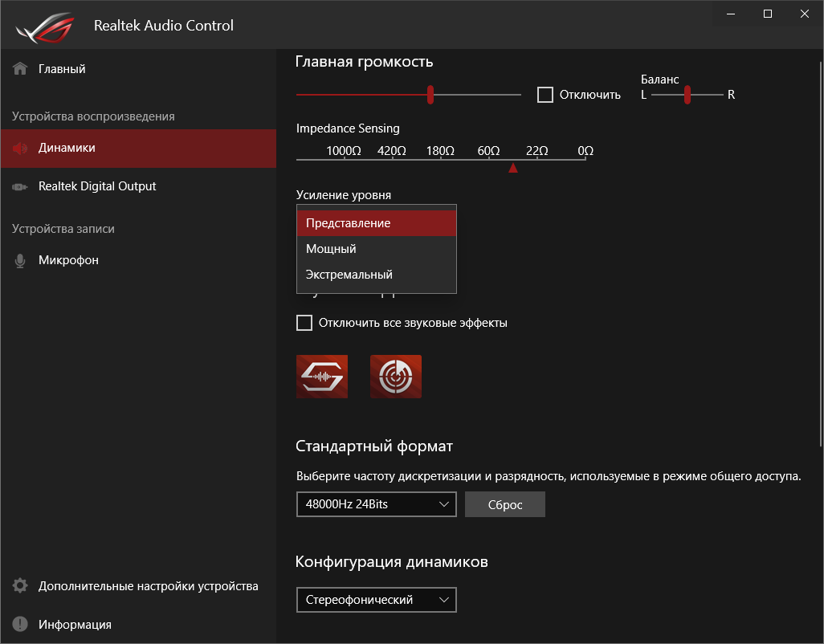
Task: Check Отключить все звуковые эффекты
Action: [304, 323]
